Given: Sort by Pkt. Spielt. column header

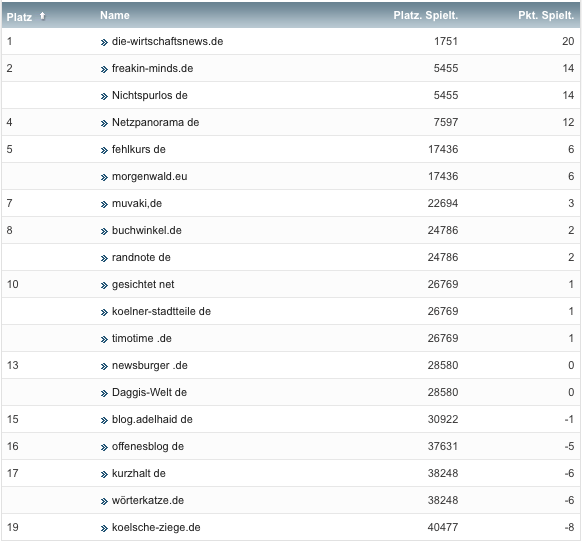Looking at the screenshot, I should (x=546, y=15).
